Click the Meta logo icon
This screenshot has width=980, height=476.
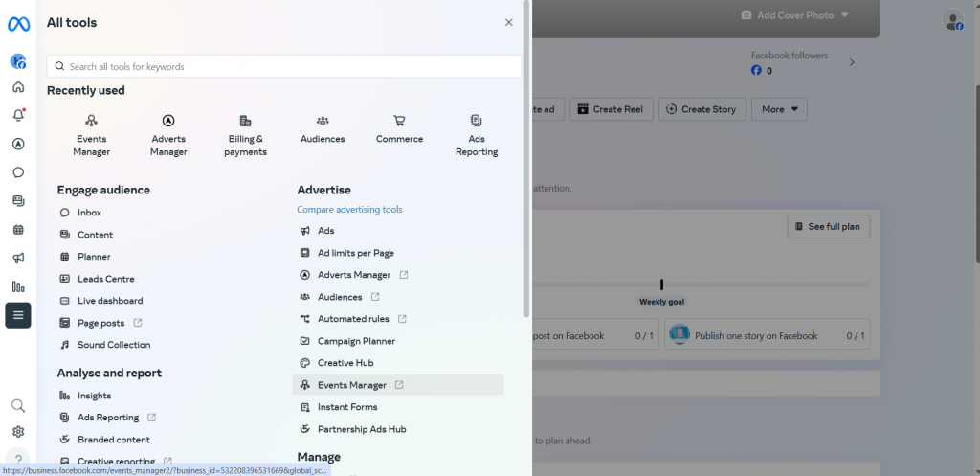18,24
